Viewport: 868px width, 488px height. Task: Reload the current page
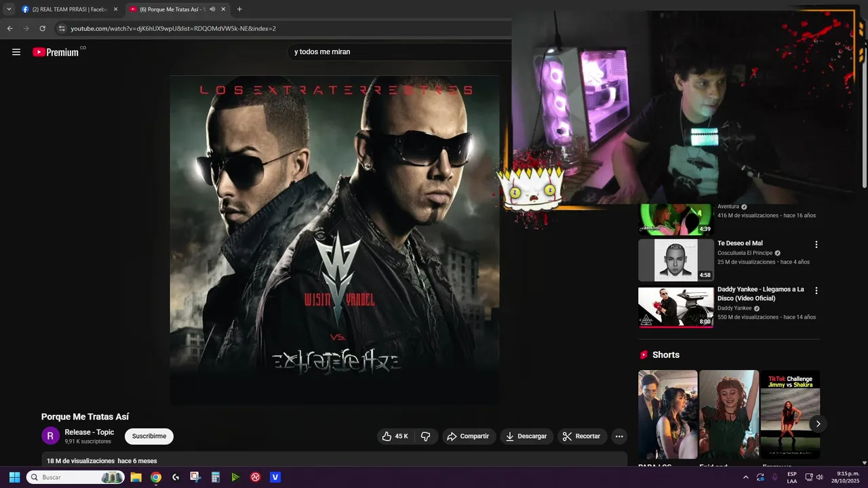click(42, 28)
